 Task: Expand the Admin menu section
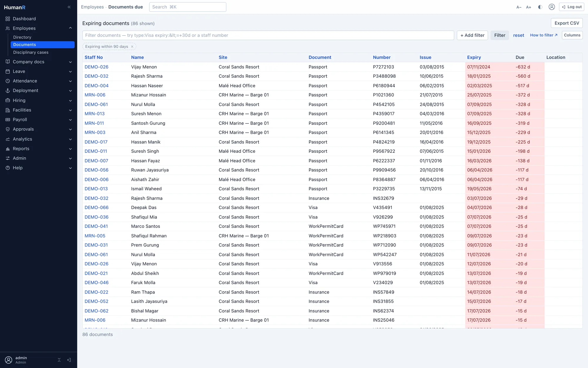[x=70, y=158]
